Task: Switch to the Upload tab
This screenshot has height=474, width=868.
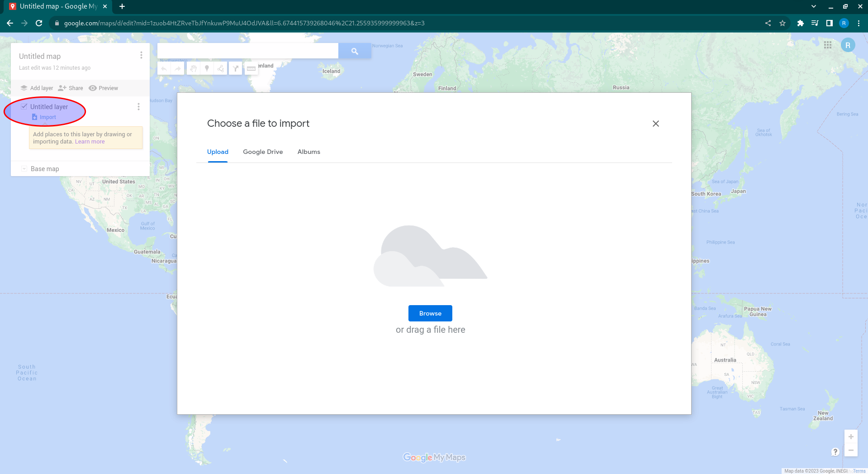Action: pyautogui.click(x=218, y=152)
